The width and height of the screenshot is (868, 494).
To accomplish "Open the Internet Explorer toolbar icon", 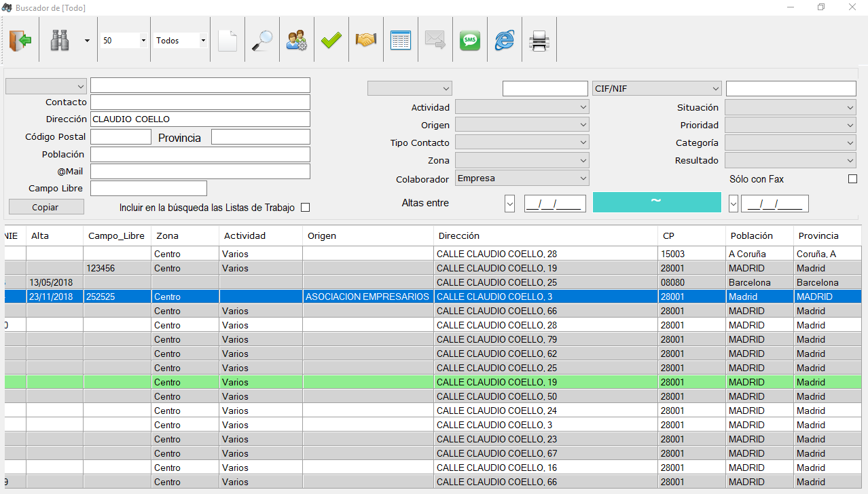I will pyautogui.click(x=504, y=41).
